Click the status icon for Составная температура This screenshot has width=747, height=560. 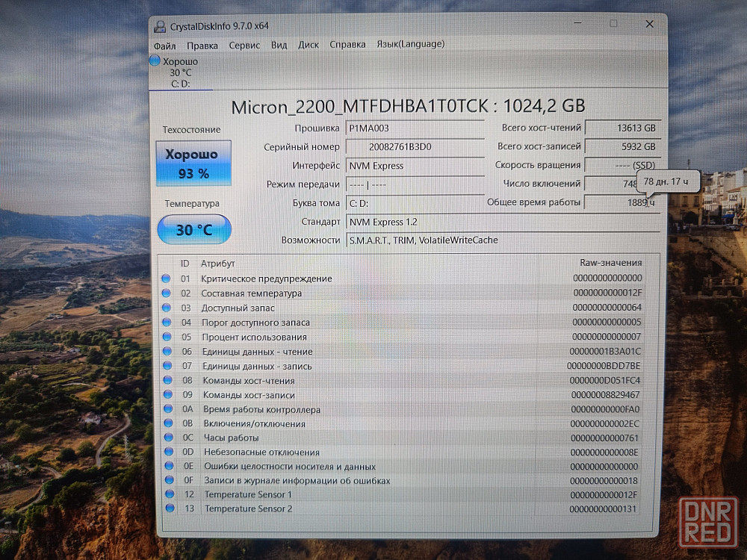click(x=167, y=293)
